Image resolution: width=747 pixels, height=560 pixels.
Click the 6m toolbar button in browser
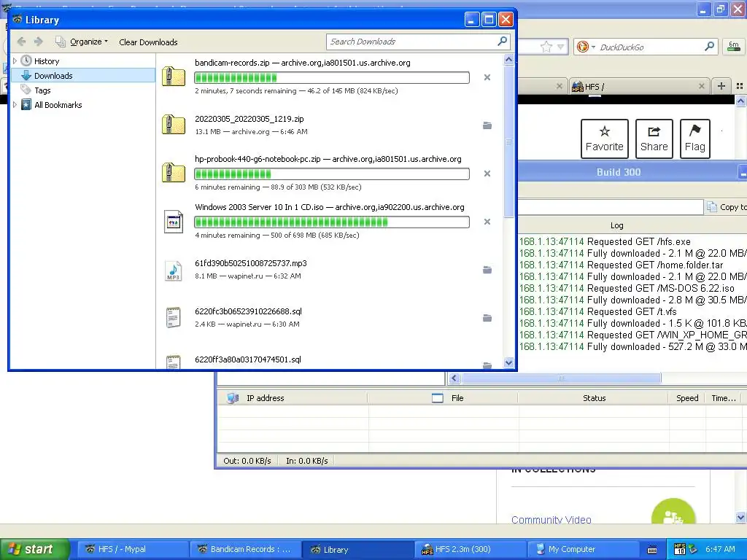(734, 47)
